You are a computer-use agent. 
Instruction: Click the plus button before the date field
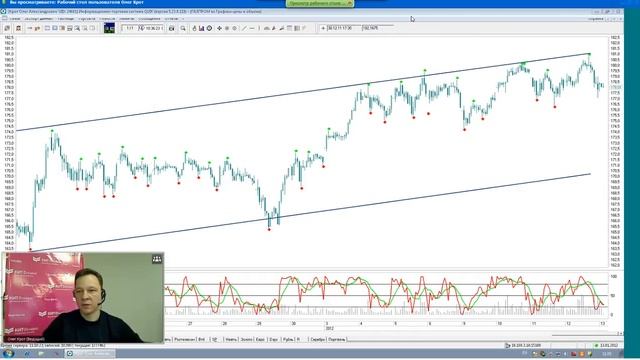pos(323,28)
